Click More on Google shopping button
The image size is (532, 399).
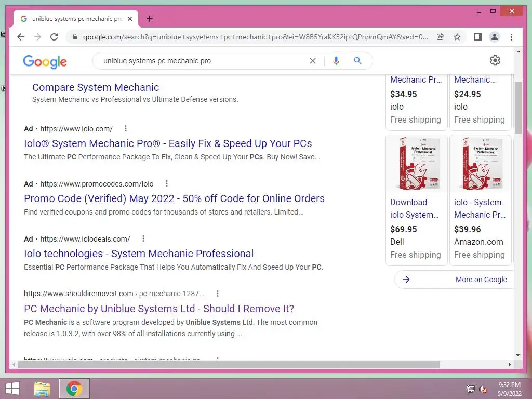tap(454, 280)
